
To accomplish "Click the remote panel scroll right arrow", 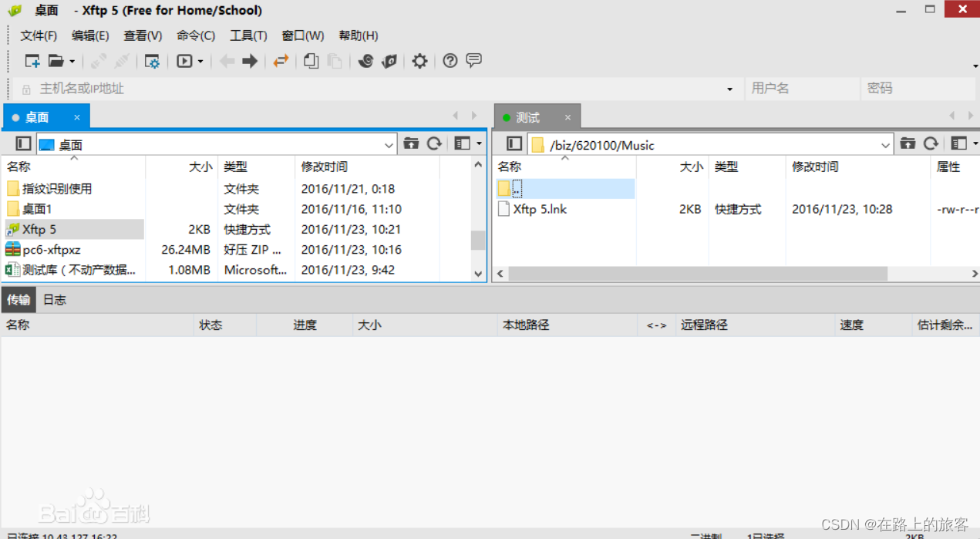I will (x=974, y=274).
